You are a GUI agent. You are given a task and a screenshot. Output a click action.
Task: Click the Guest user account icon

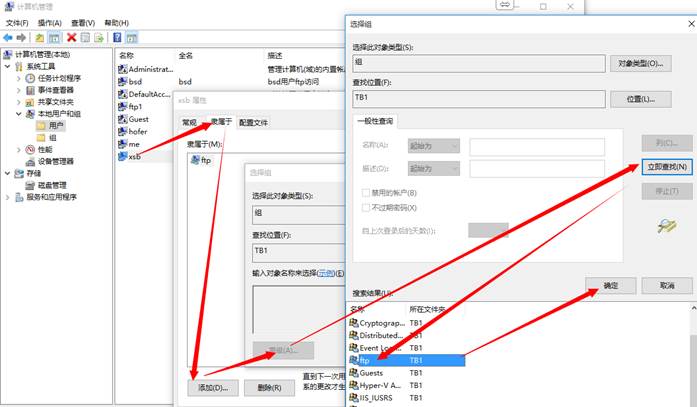click(x=123, y=119)
